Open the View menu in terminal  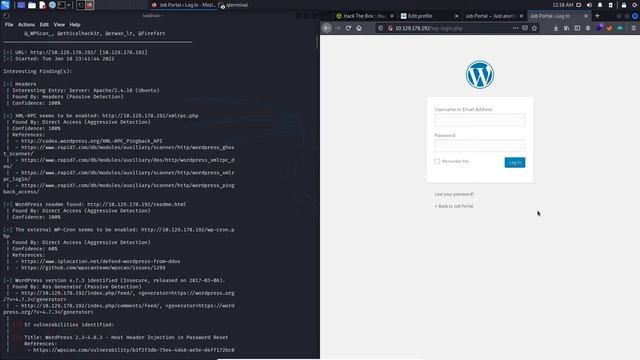click(x=59, y=24)
